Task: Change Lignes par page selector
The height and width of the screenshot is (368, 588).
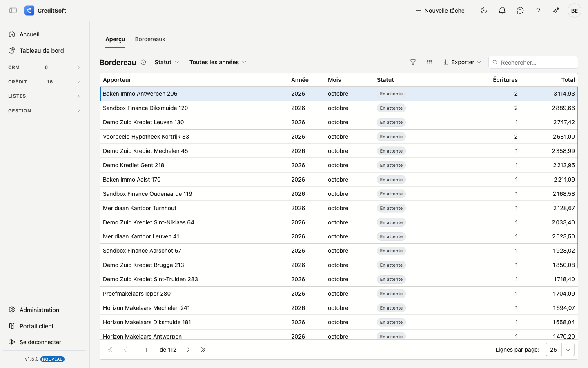Action: (560, 350)
